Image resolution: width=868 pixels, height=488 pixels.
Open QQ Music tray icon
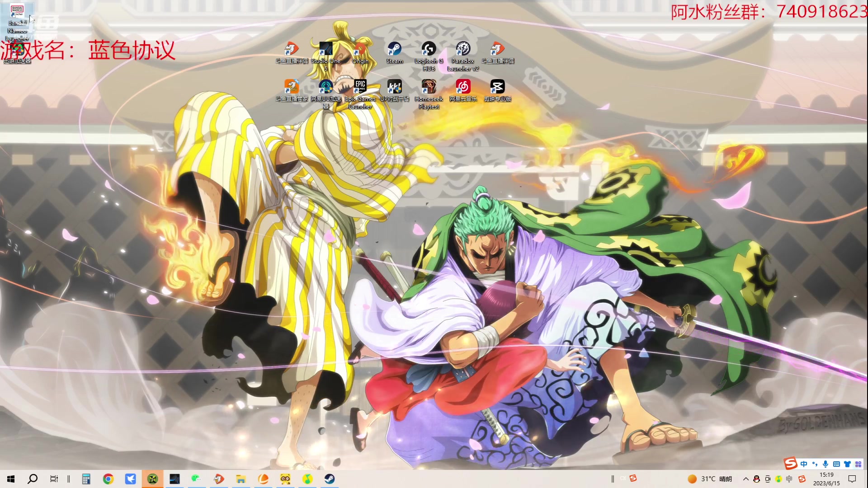pyautogui.click(x=778, y=479)
